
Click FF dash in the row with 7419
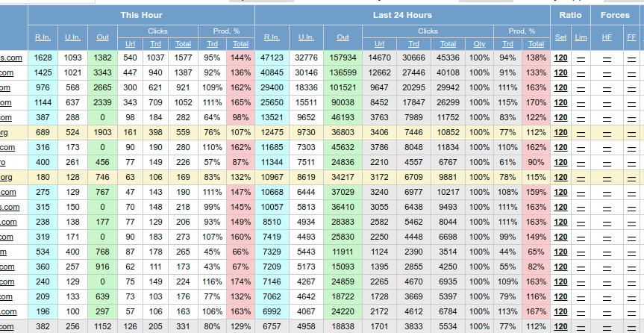[631, 237]
